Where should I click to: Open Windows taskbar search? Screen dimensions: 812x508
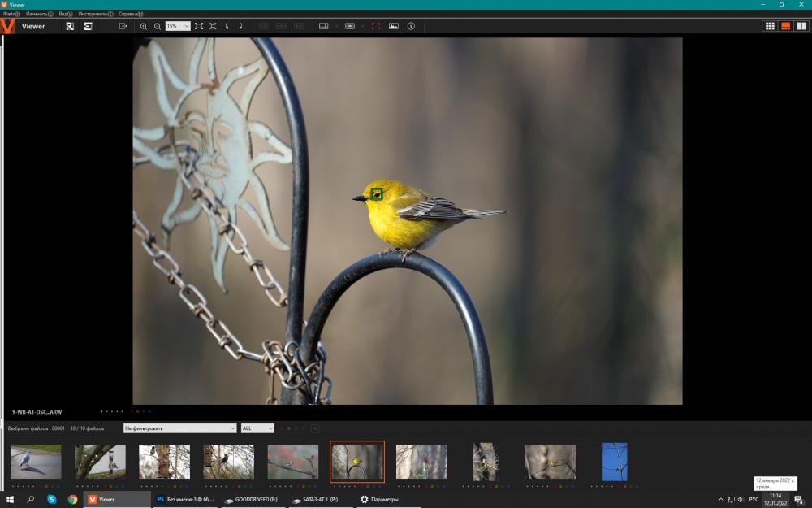(31, 500)
